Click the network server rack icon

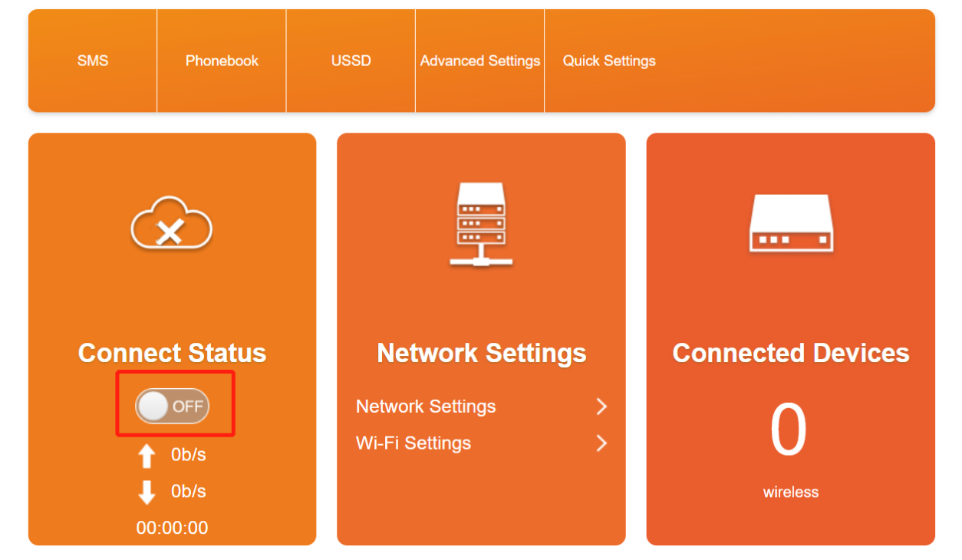pyautogui.click(x=481, y=224)
